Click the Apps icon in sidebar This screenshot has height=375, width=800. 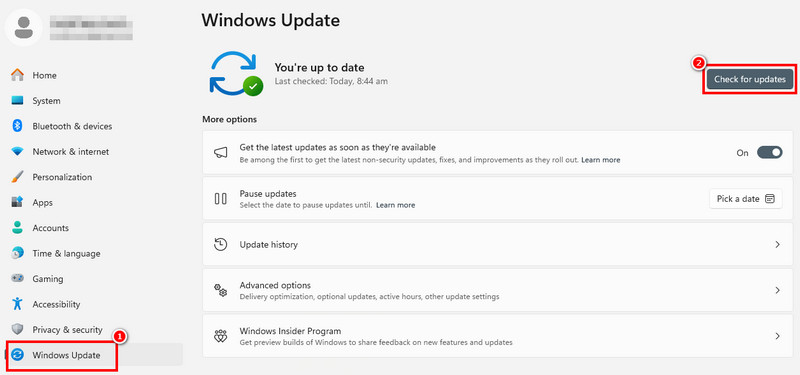click(18, 203)
